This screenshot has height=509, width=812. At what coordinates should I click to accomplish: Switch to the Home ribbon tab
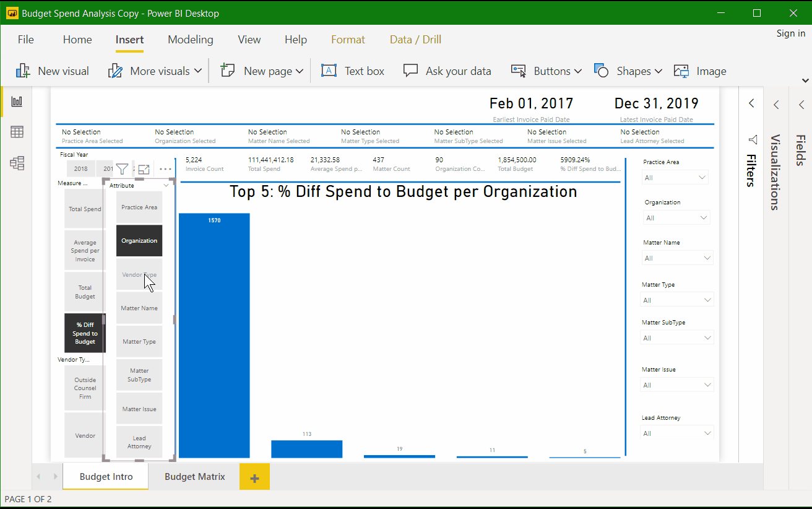click(77, 40)
